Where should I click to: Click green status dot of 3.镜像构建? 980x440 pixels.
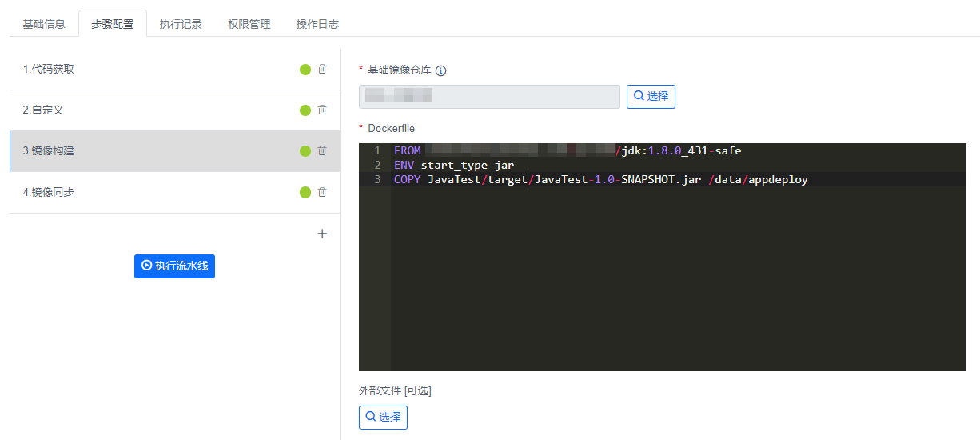(305, 151)
